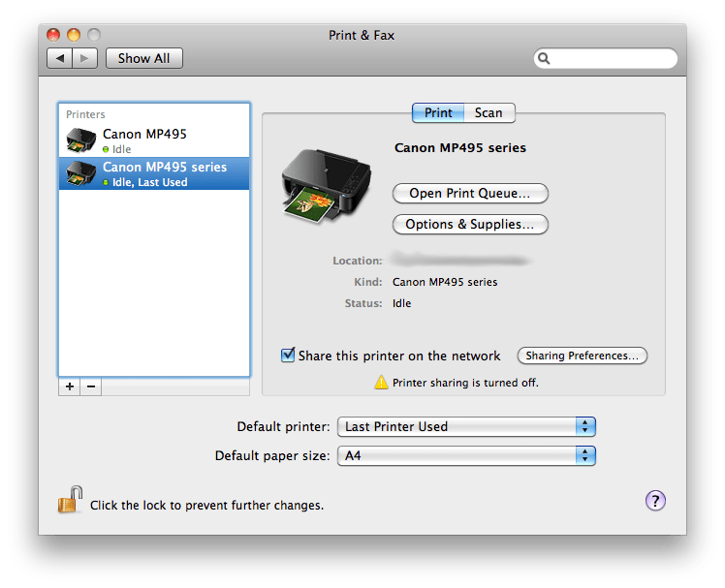Open the Default paper size dropdown
The width and height of the screenshot is (725, 588).
(x=466, y=456)
